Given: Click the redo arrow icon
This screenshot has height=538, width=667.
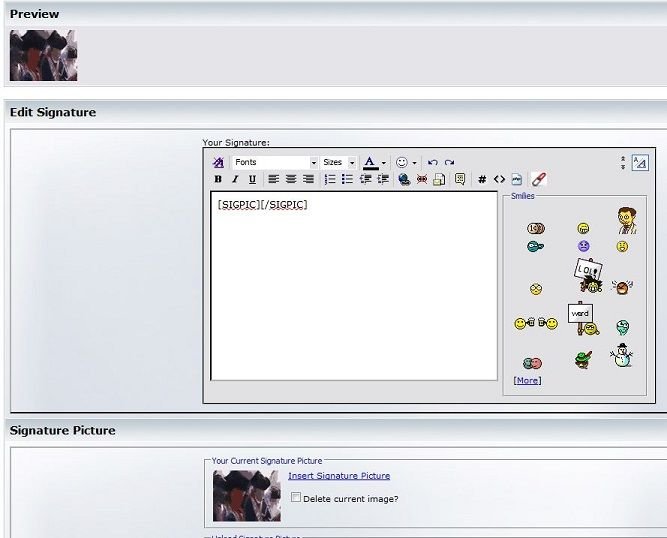Looking at the screenshot, I should tap(449, 162).
